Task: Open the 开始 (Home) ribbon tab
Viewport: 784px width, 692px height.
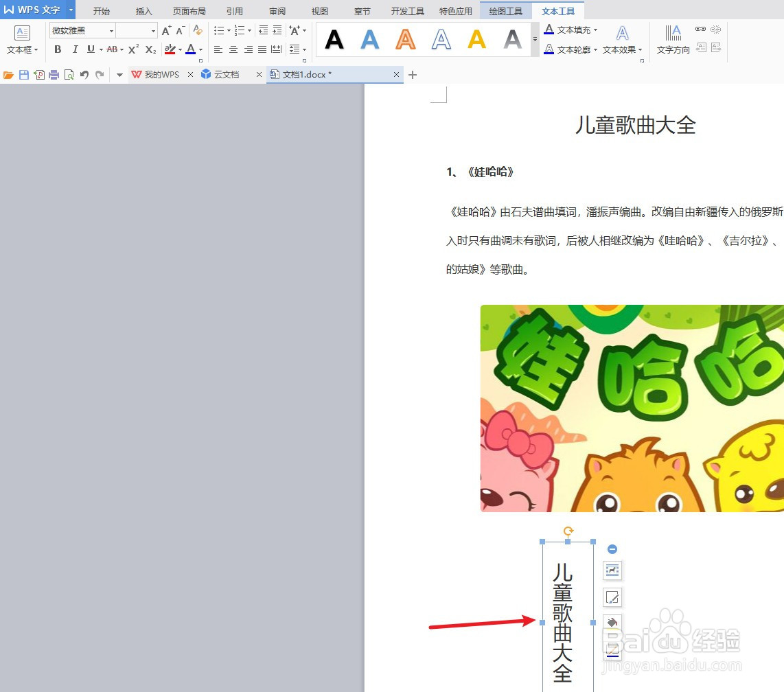Action: [x=102, y=11]
